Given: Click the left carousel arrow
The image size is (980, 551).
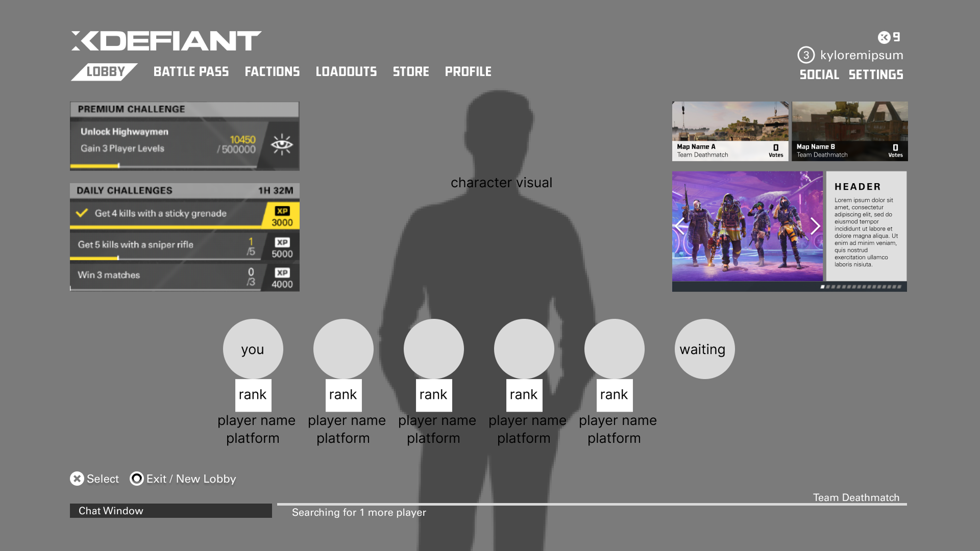Looking at the screenshot, I should click(x=680, y=226).
